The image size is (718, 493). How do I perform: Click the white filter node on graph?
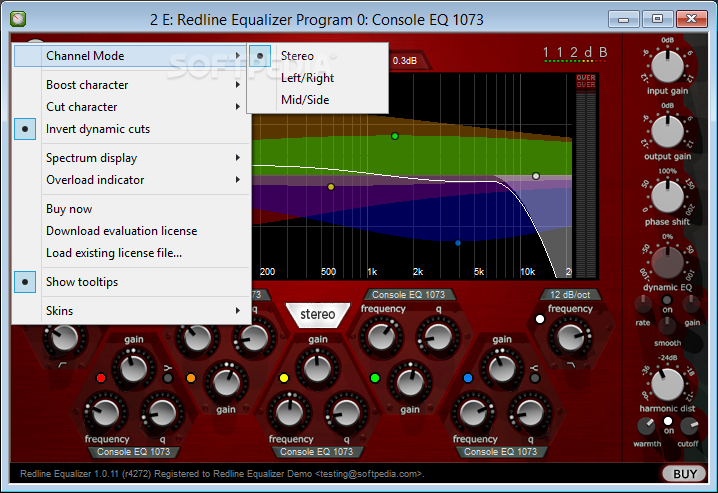[x=536, y=176]
